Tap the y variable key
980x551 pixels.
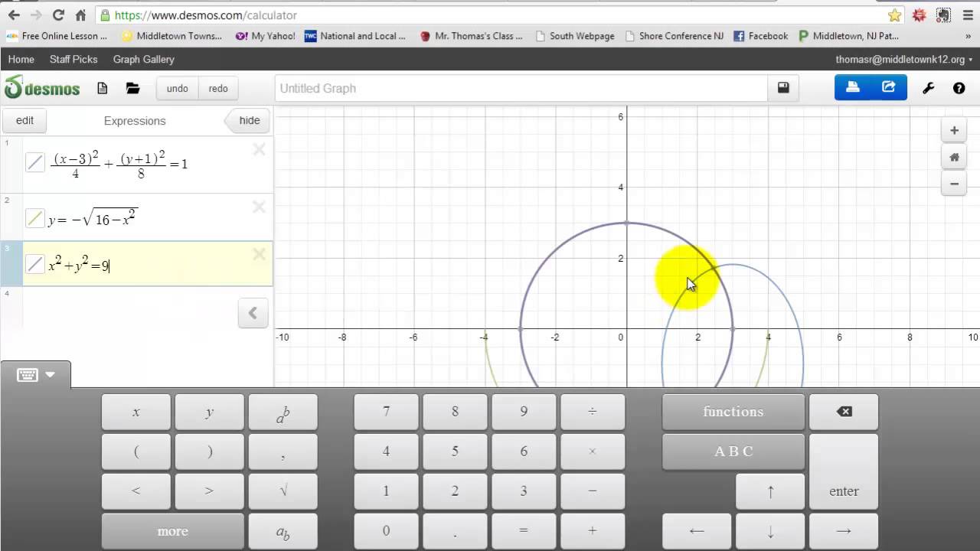pyautogui.click(x=210, y=412)
